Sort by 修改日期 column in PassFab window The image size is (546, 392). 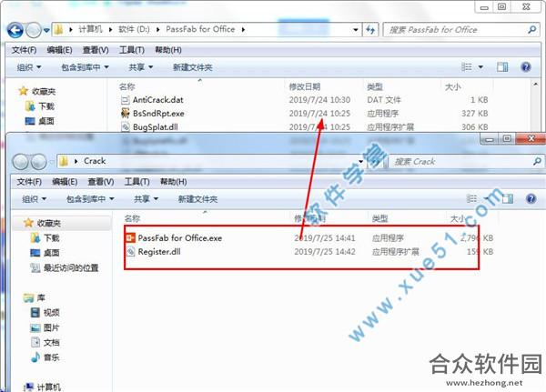304,86
